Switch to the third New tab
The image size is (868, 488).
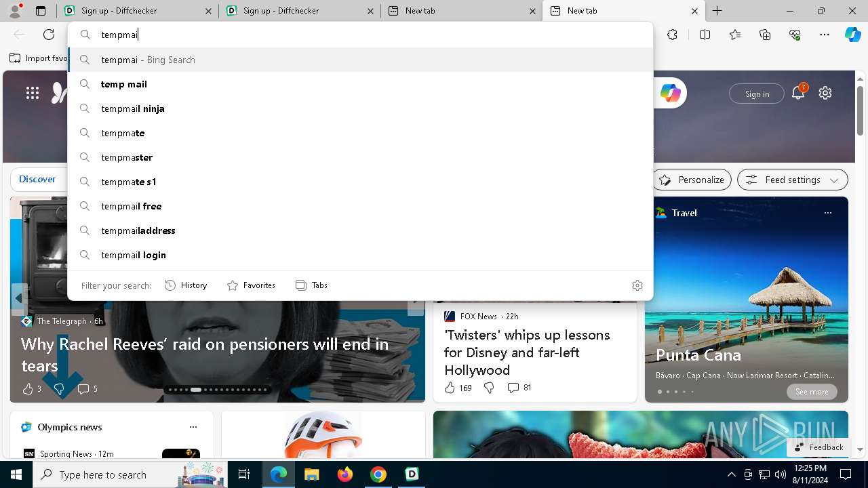click(x=461, y=11)
